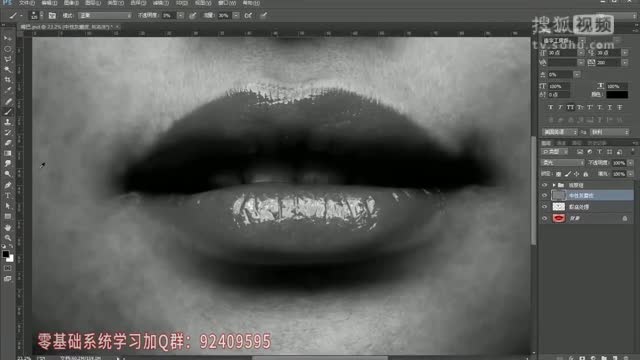Select the Brush tool in toolbar
The image size is (640, 360).
click(x=8, y=111)
